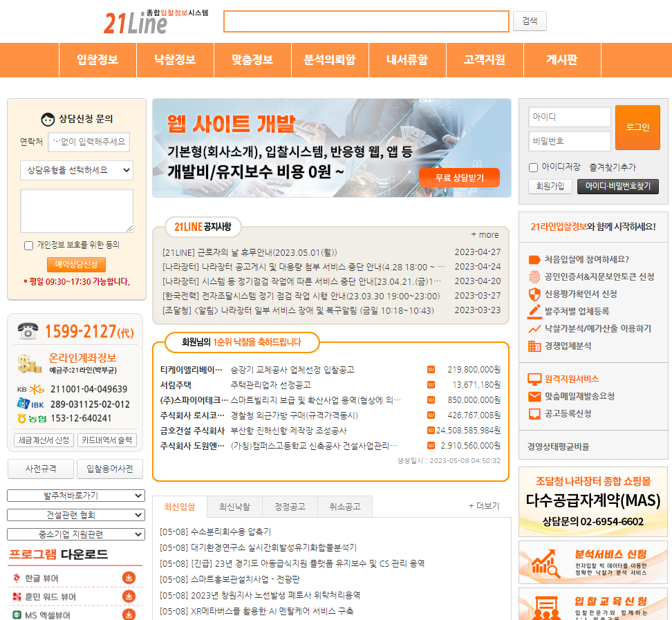Screen dimensions: 672x620
Task: Open the 낙찰정보 menu
Action: (x=175, y=61)
